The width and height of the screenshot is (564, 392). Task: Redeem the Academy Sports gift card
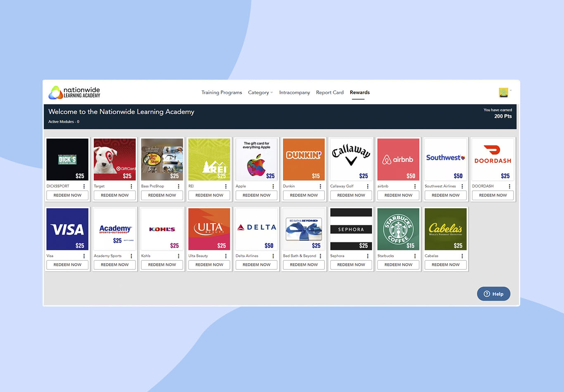point(115,265)
